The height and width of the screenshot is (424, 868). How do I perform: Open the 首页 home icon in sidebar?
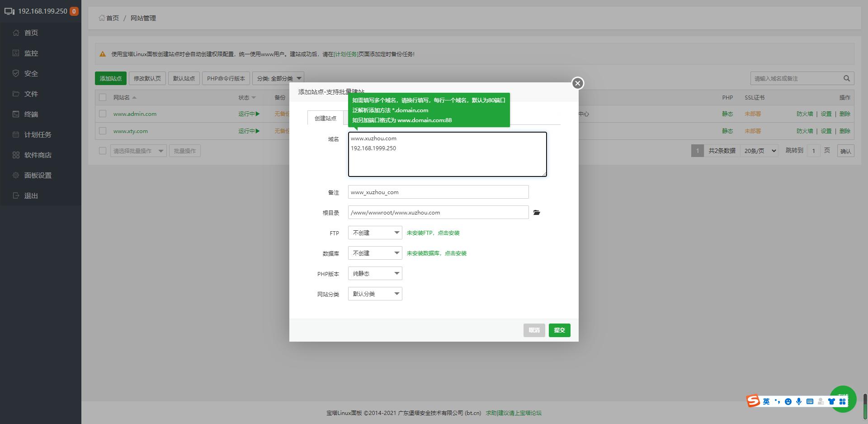click(16, 33)
